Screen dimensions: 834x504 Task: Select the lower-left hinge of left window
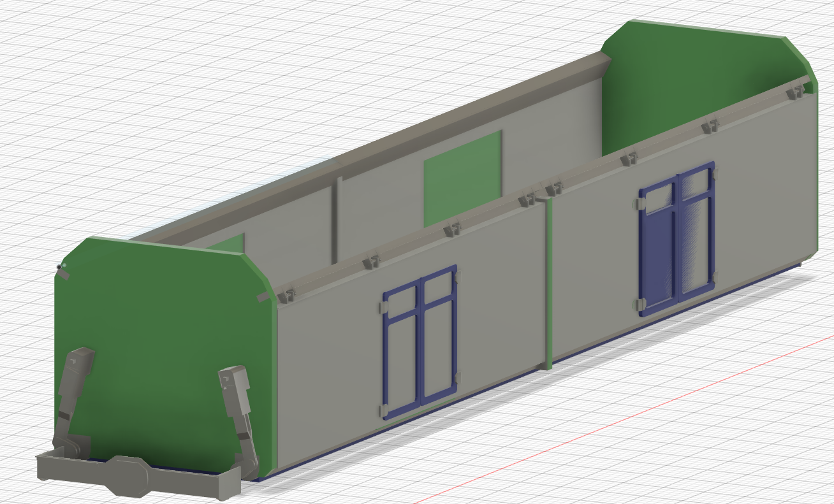pyautogui.click(x=384, y=411)
